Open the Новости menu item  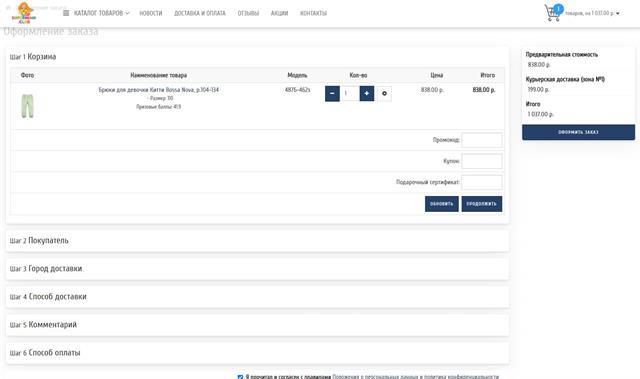[151, 13]
